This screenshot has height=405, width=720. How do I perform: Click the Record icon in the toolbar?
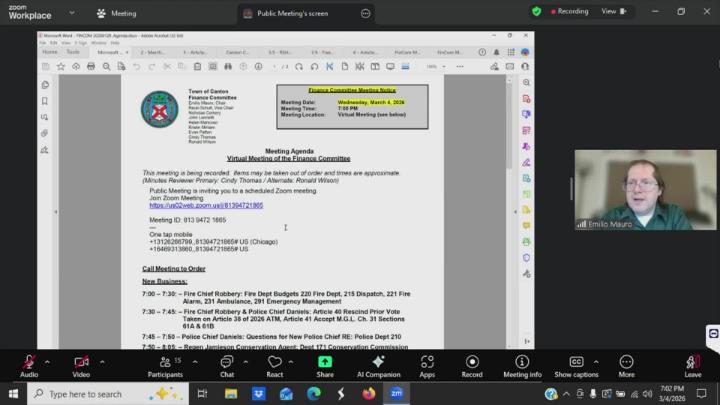(x=472, y=363)
